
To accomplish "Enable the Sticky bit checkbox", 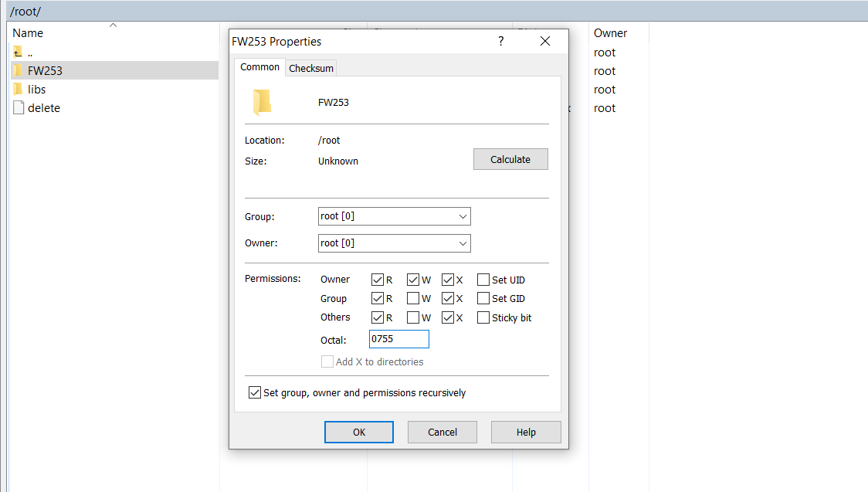I will [x=483, y=317].
